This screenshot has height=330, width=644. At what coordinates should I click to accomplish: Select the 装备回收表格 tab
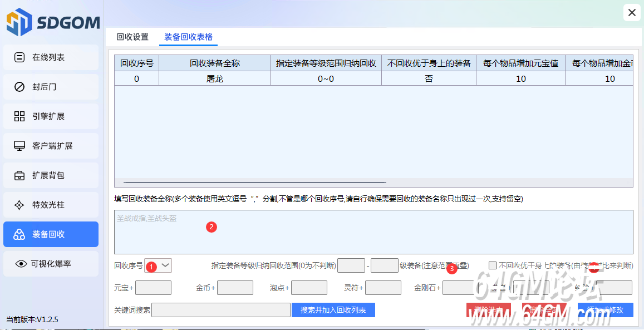click(x=188, y=37)
